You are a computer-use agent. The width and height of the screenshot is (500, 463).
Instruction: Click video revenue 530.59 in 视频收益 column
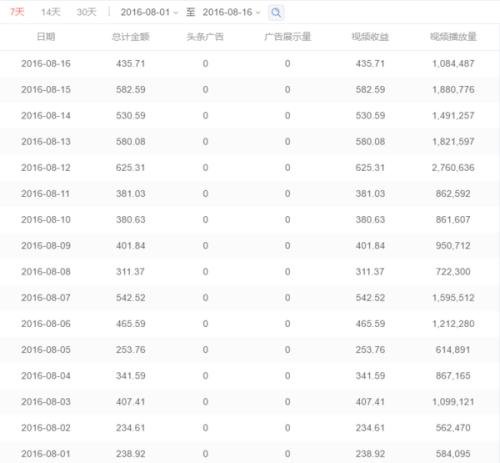coord(370,116)
